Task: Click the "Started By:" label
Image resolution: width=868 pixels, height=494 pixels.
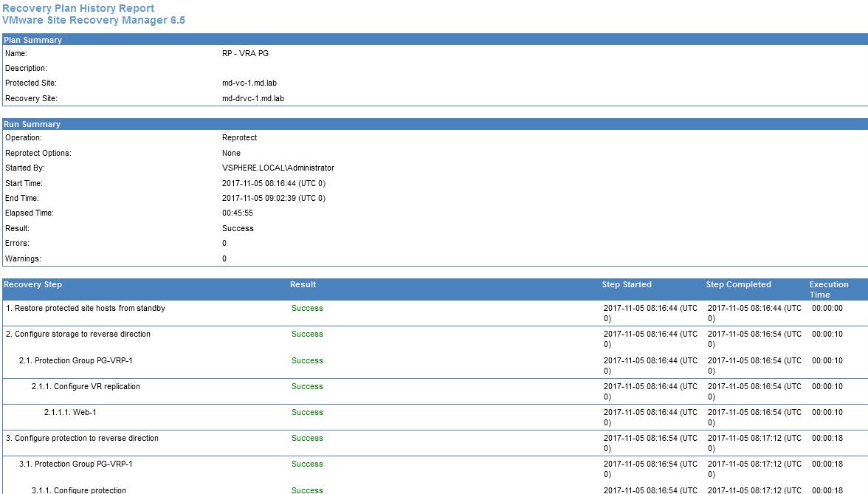Action: pyautogui.click(x=25, y=168)
